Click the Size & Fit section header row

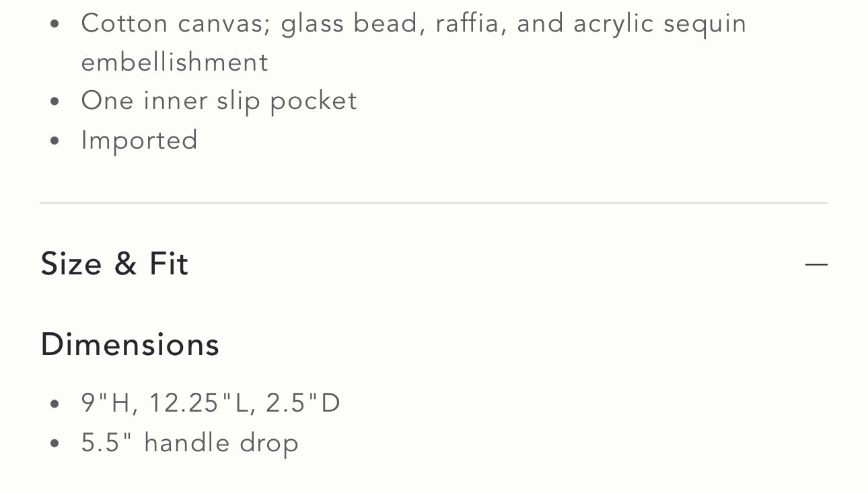[x=434, y=264]
